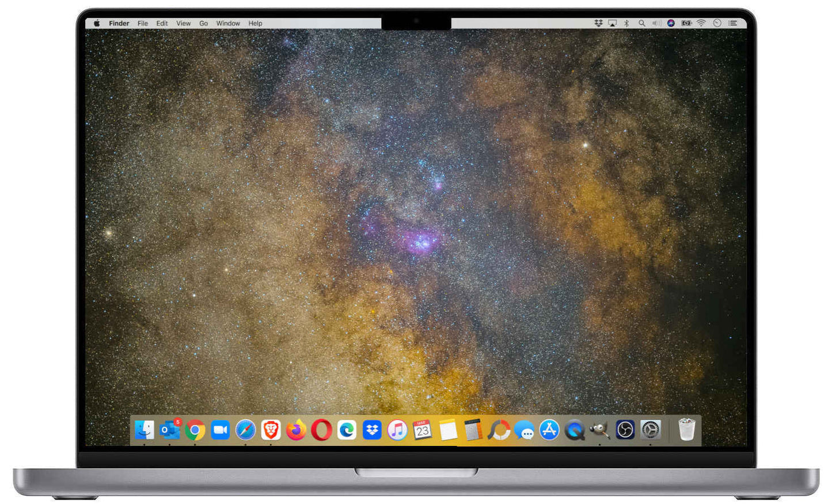Image resolution: width=832 pixels, height=504 pixels.
Task: Open Outlook showing 5 unread items
Action: pos(171,430)
